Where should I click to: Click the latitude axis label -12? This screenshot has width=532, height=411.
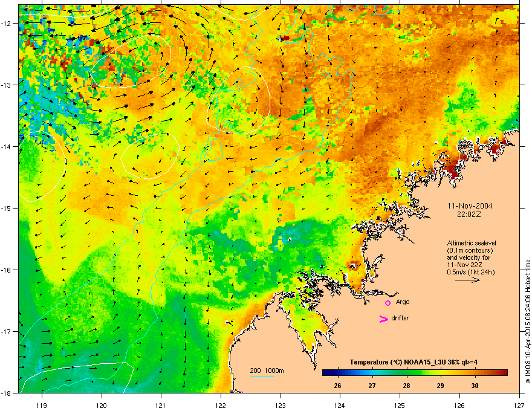click(x=7, y=23)
